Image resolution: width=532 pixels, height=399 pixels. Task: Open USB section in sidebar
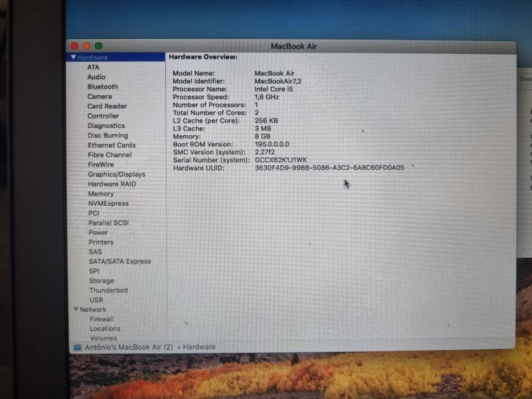coord(96,300)
